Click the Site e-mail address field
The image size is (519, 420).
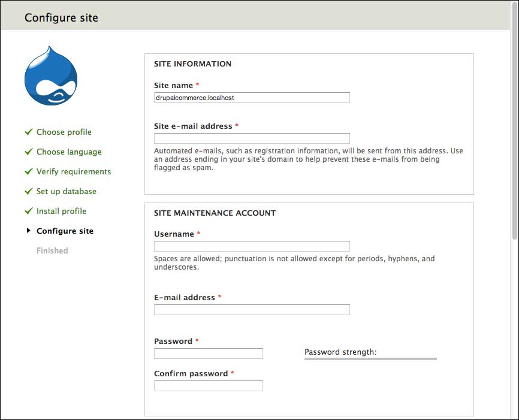(252, 138)
